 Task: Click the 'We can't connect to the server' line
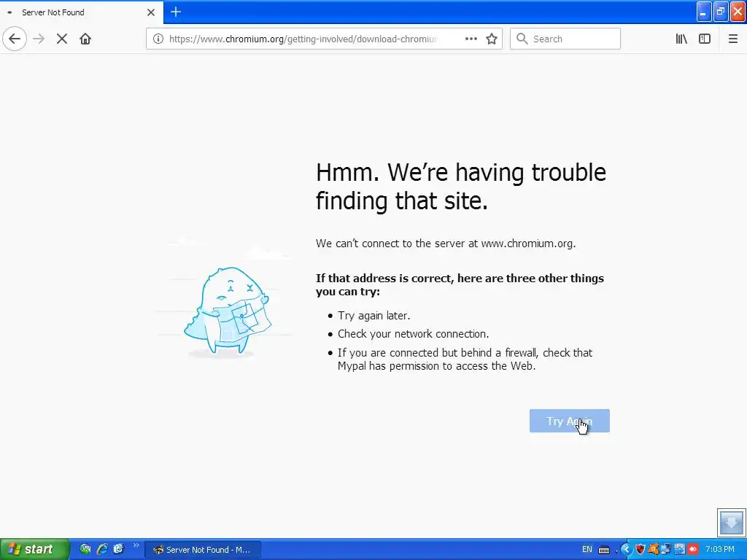446,244
